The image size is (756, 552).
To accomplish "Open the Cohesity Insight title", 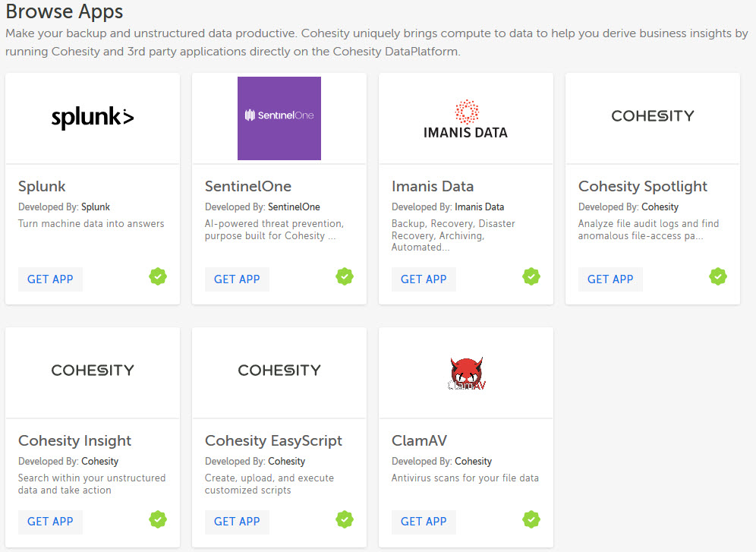I will pyautogui.click(x=74, y=441).
